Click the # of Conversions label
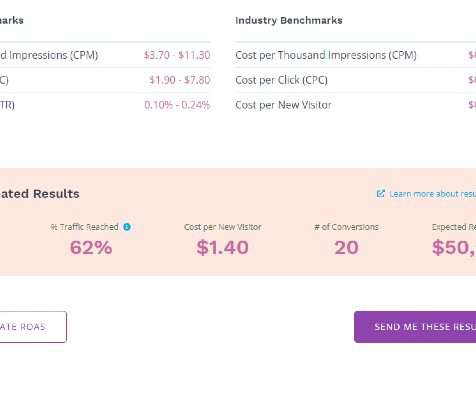Viewport: 476px width, 397px height. click(x=346, y=227)
